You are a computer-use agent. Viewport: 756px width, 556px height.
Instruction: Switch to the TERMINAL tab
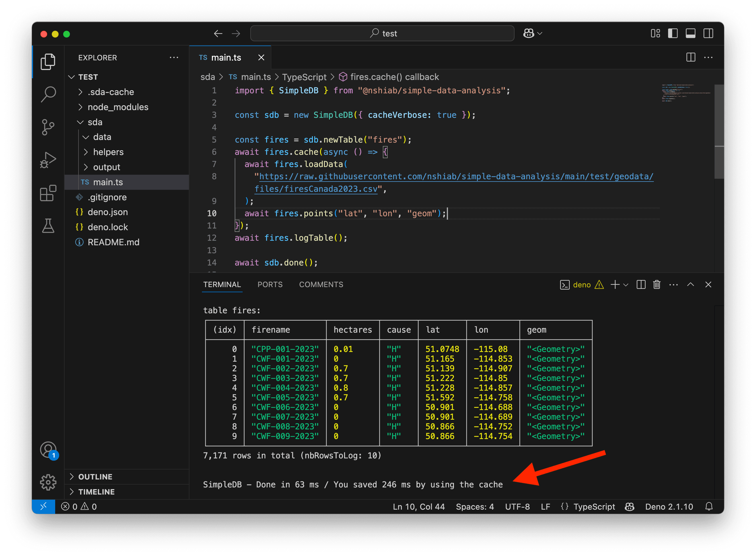[x=222, y=285]
